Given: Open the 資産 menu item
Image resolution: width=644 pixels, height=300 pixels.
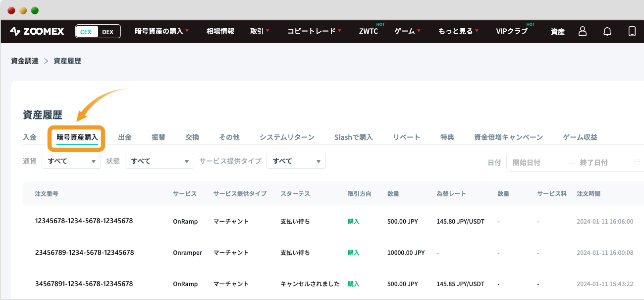Looking at the screenshot, I should coord(558,31).
